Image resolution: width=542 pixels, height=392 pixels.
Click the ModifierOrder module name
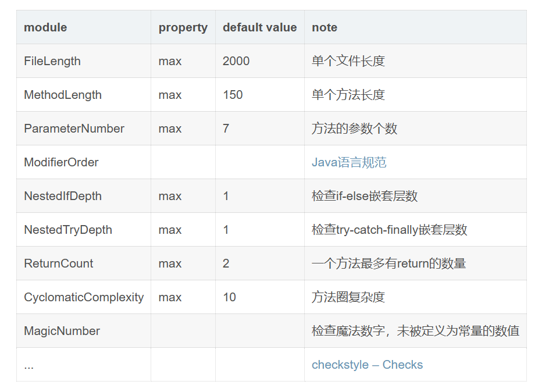[61, 162]
